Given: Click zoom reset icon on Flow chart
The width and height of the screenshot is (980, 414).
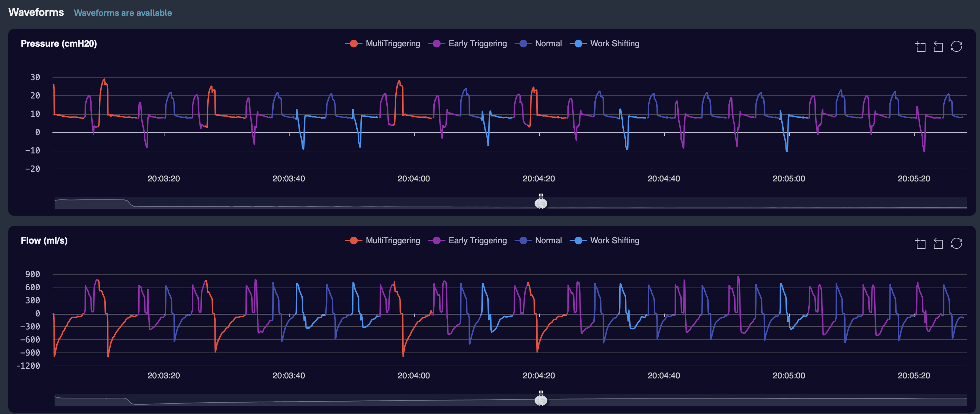Looking at the screenshot, I should 938,243.
